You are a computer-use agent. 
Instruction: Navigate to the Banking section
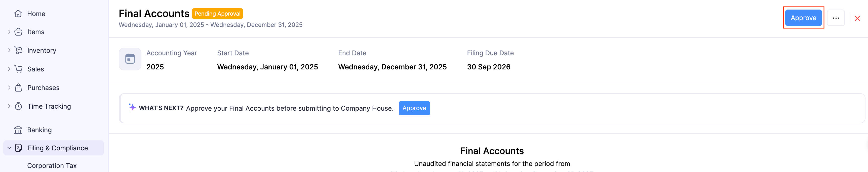[40, 130]
